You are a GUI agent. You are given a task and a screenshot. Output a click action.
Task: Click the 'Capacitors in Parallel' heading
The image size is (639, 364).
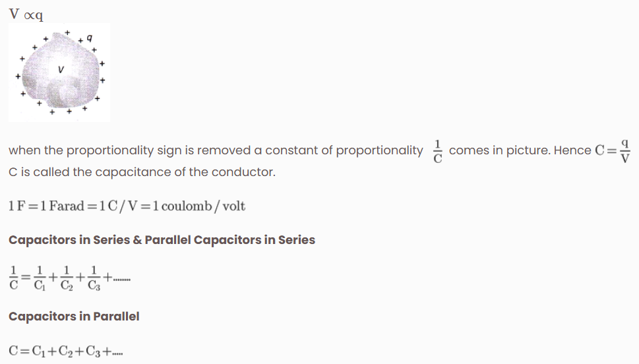(74, 317)
